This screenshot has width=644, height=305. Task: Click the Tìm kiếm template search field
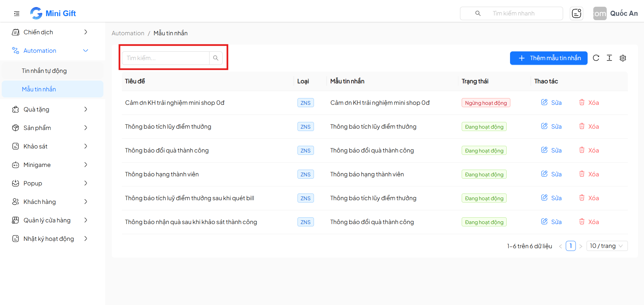point(166,58)
